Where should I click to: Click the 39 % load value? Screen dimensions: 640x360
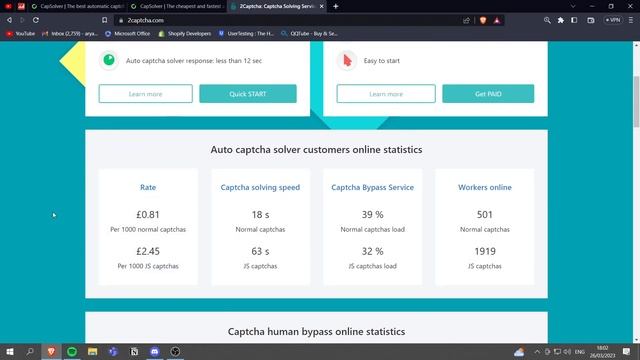(x=372, y=215)
